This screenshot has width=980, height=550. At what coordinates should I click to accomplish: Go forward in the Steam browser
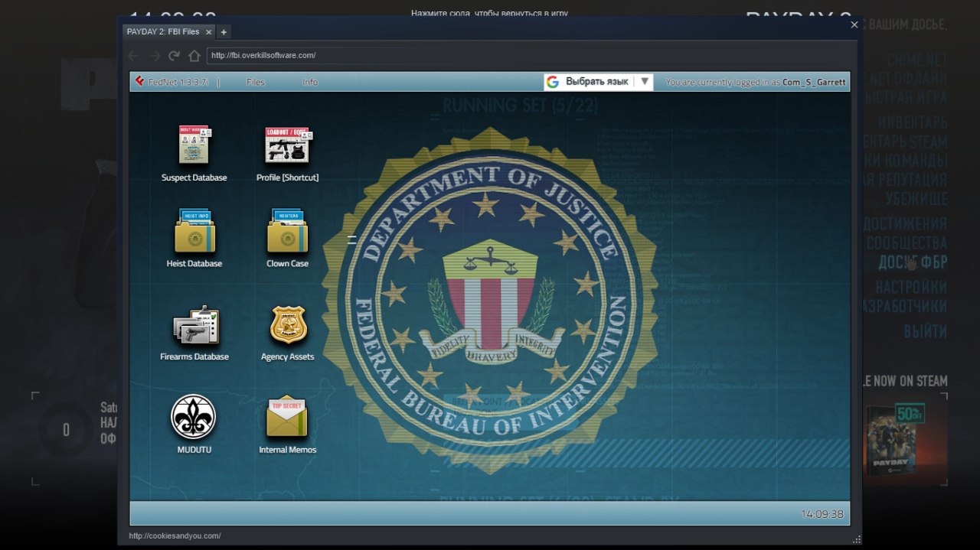155,56
